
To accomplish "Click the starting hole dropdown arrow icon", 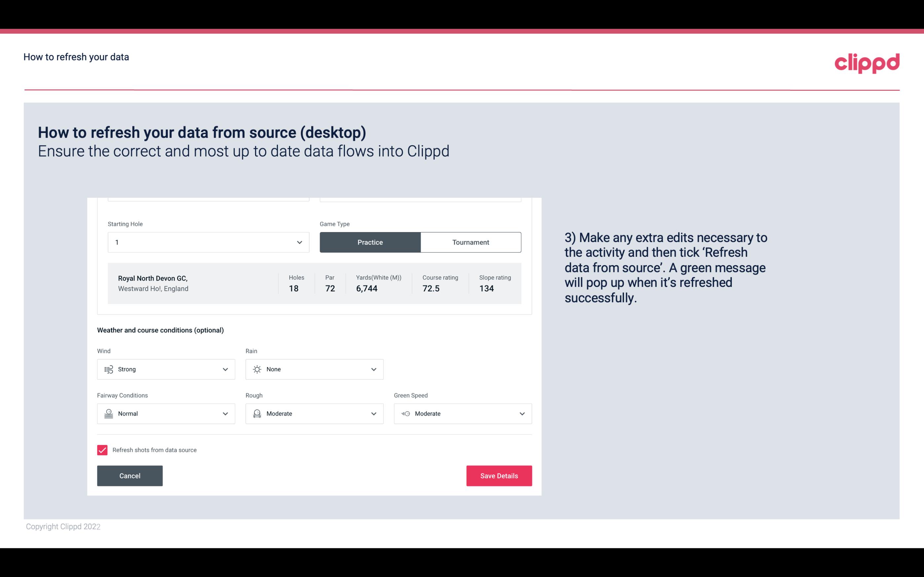I will (x=299, y=242).
